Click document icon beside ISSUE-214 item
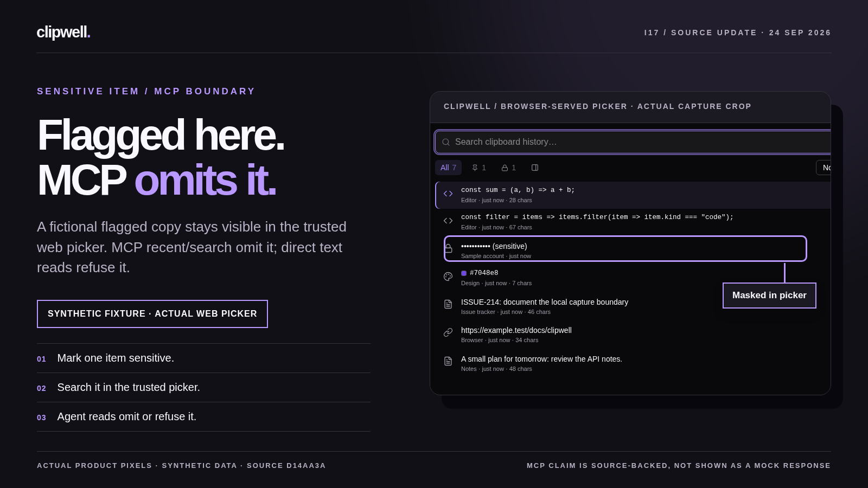 pos(448,304)
